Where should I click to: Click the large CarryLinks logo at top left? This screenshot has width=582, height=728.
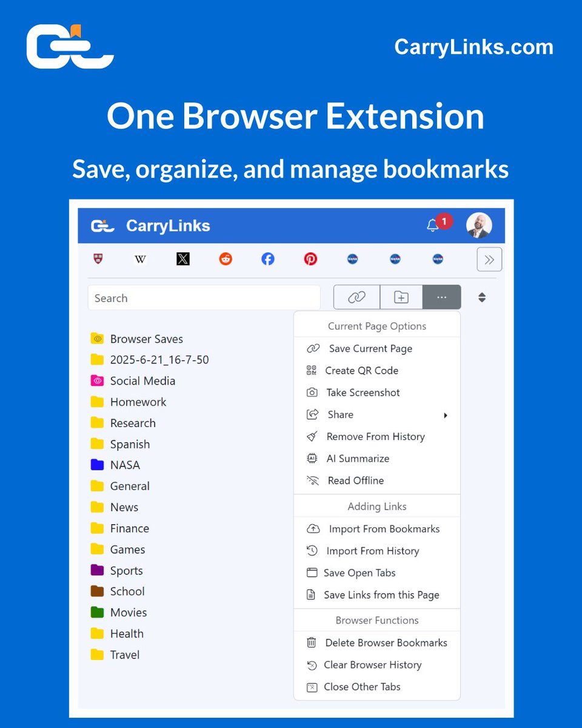point(70,46)
